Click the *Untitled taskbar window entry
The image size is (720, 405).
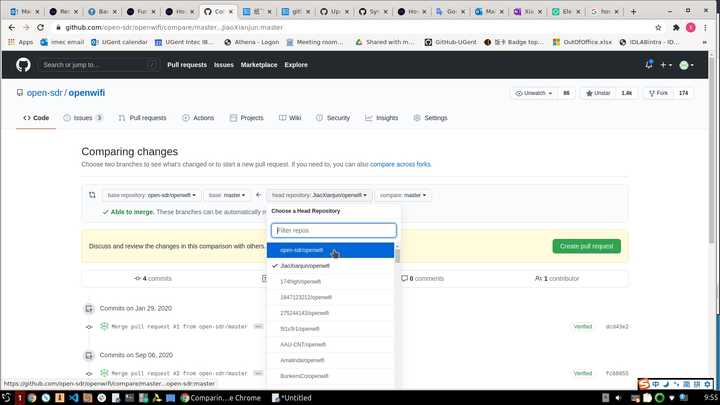point(292,398)
